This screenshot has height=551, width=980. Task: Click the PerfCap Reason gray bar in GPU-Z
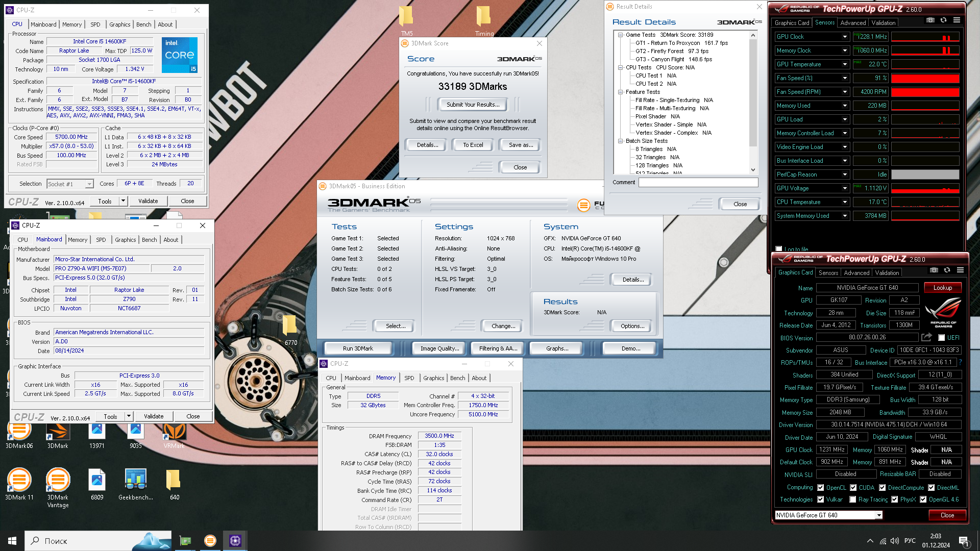point(925,174)
